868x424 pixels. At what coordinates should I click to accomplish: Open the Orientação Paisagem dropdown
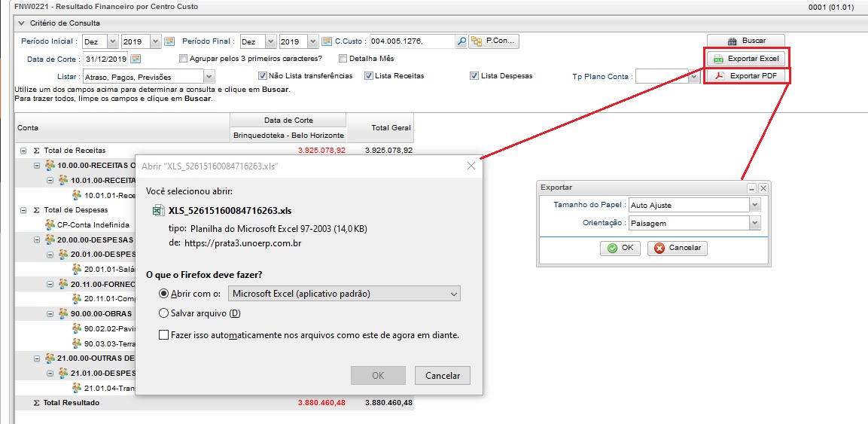click(x=754, y=223)
